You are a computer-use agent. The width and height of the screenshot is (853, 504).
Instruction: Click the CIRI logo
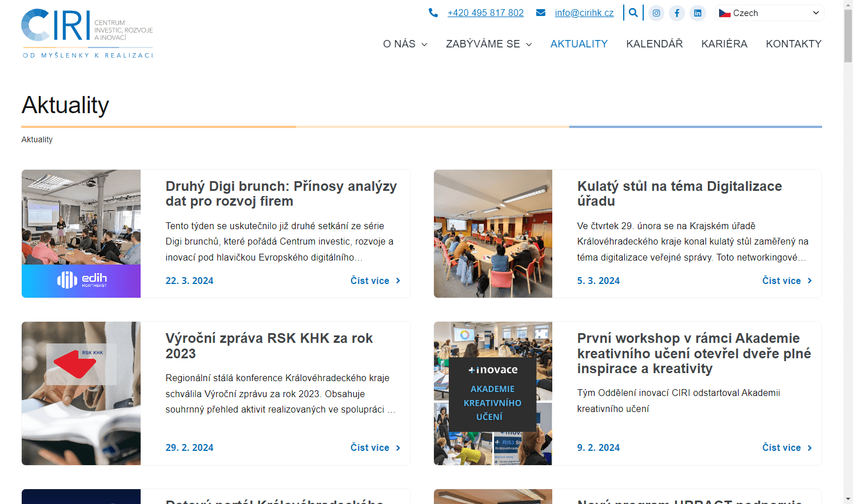pos(87,33)
